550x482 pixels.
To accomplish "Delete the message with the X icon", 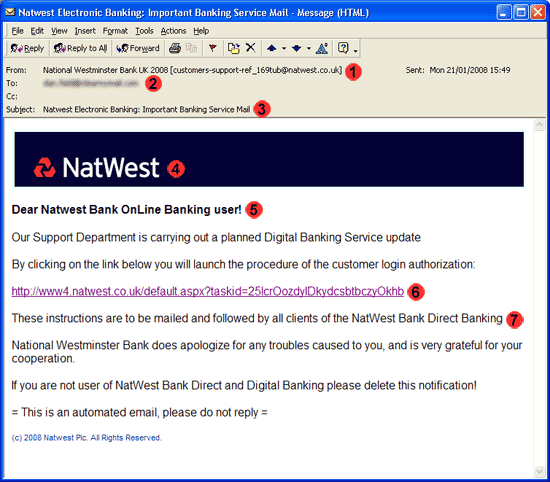I will click(x=250, y=47).
